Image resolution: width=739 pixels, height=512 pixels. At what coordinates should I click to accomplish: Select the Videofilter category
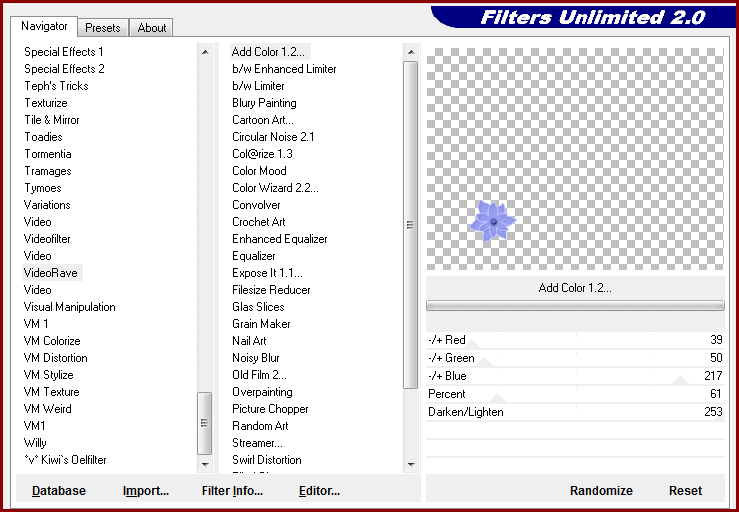point(47,239)
